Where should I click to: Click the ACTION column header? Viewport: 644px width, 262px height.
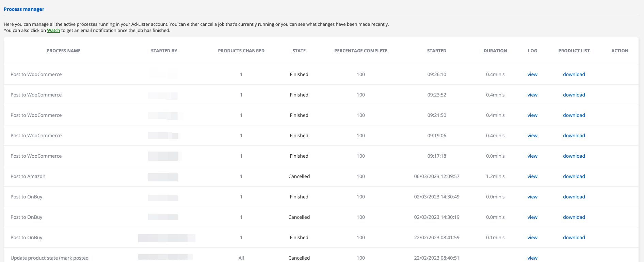620,51
